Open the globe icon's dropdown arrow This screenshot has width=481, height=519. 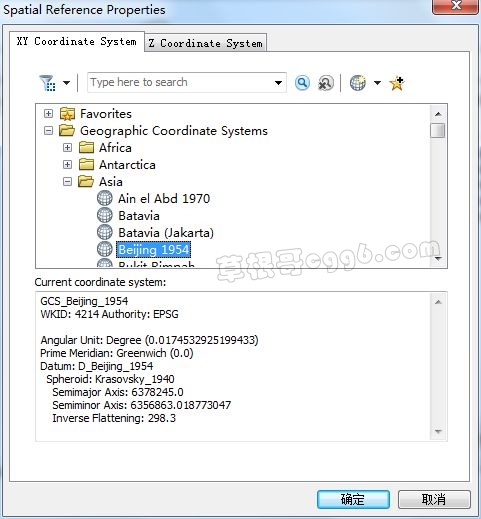tap(377, 83)
